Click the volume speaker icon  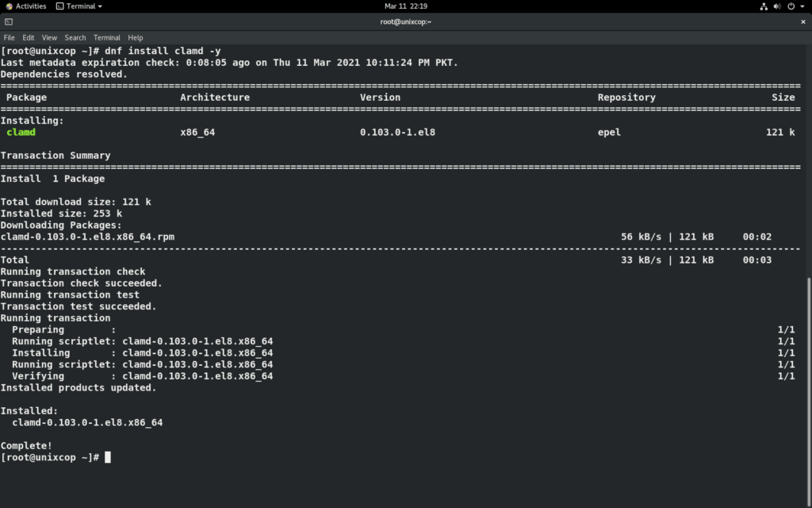click(x=777, y=6)
